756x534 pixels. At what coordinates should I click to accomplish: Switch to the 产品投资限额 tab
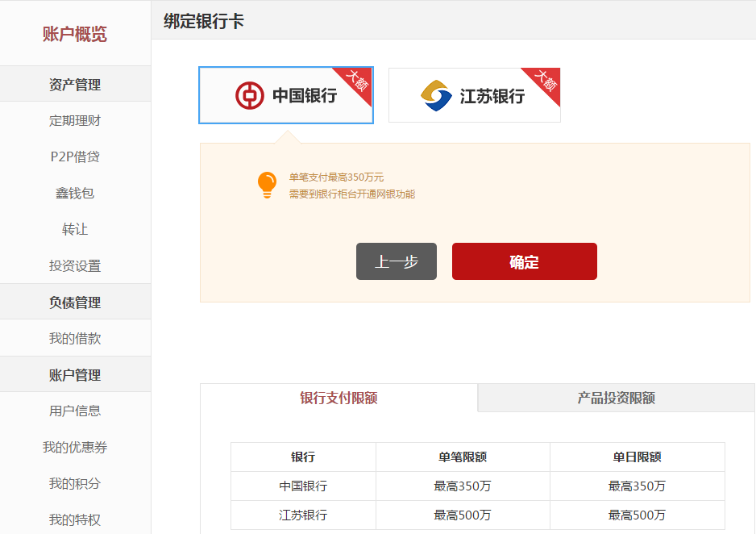coord(617,398)
